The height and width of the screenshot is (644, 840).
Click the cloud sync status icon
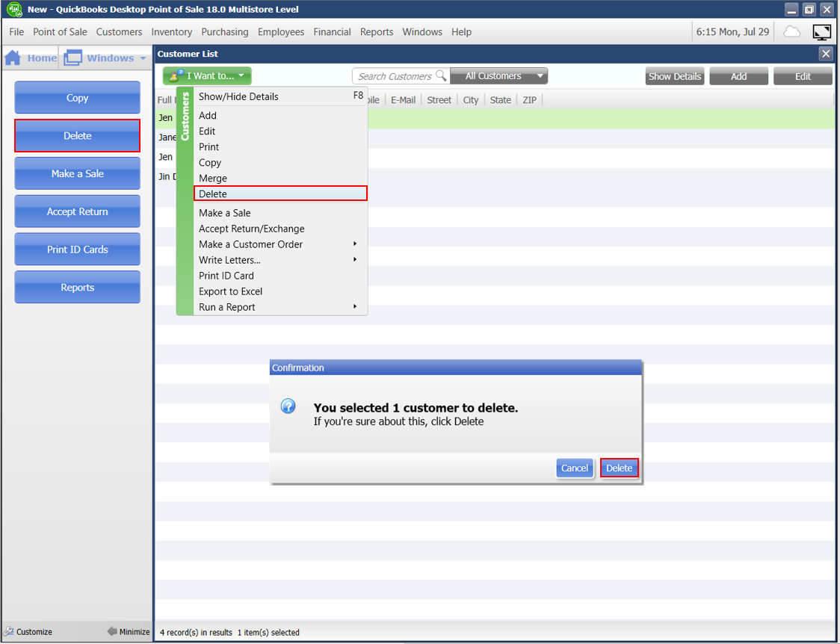791,32
